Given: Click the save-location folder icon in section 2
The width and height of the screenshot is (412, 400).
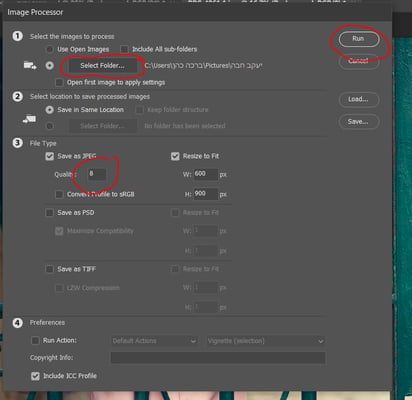Looking at the screenshot, I should click(x=29, y=119).
